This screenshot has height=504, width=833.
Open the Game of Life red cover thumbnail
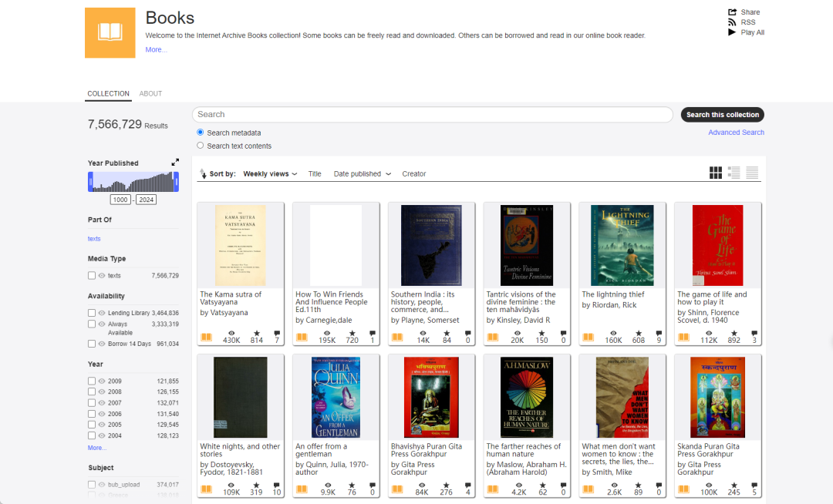coord(718,246)
